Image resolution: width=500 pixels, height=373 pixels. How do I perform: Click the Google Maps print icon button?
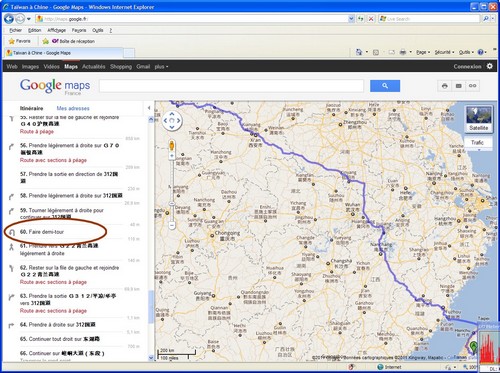click(x=444, y=86)
